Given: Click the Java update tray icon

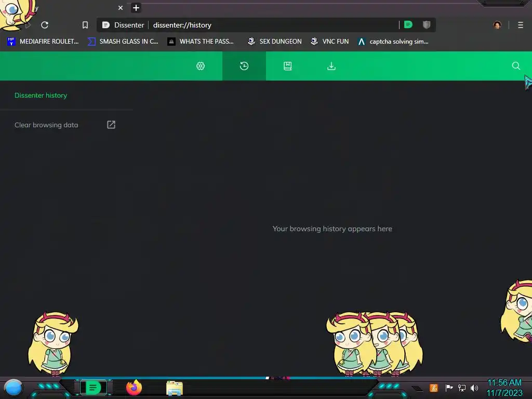Looking at the screenshot, I should tap(434, 388).
